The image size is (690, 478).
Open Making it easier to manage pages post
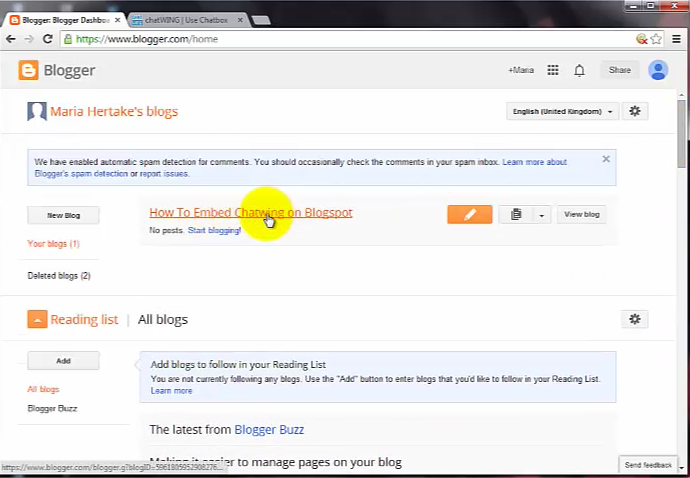point(275,462)
